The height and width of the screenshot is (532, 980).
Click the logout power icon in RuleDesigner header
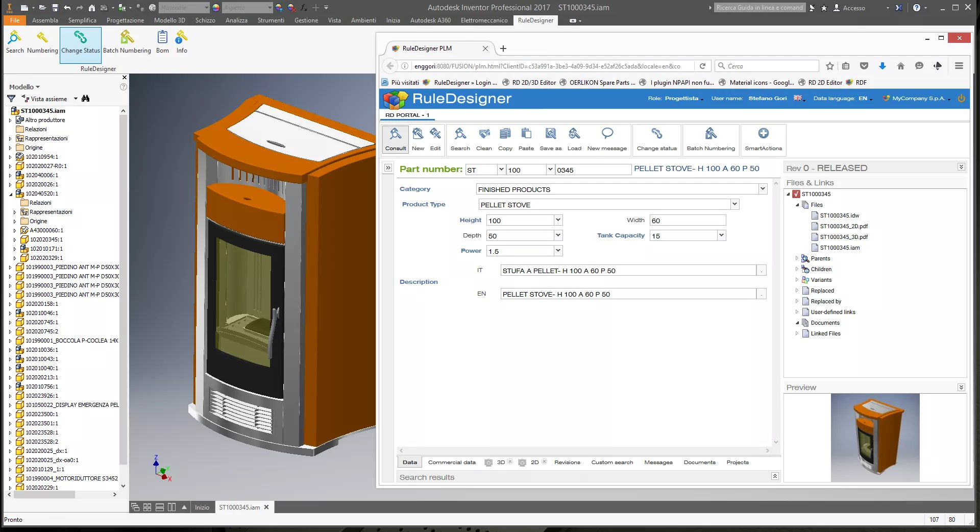[x=962, y=98]
